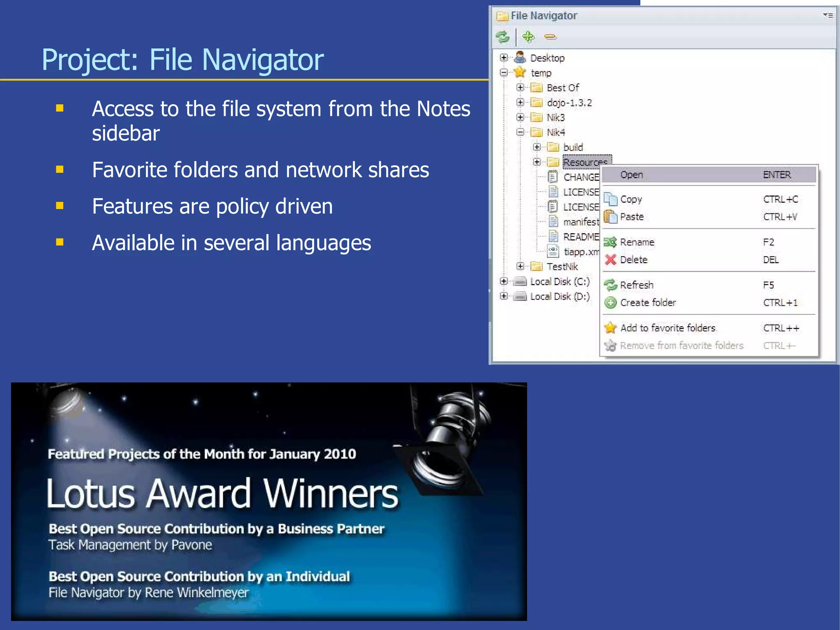Expand the dojo-1.3.2 folder node
This screenshot has height=630, width=840.
520,102
